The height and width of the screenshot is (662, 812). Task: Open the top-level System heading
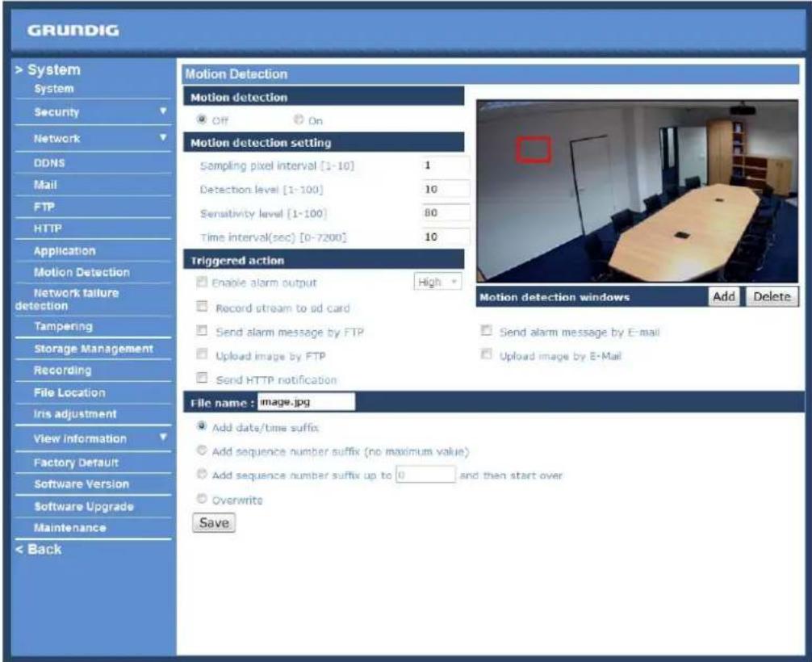48,69
